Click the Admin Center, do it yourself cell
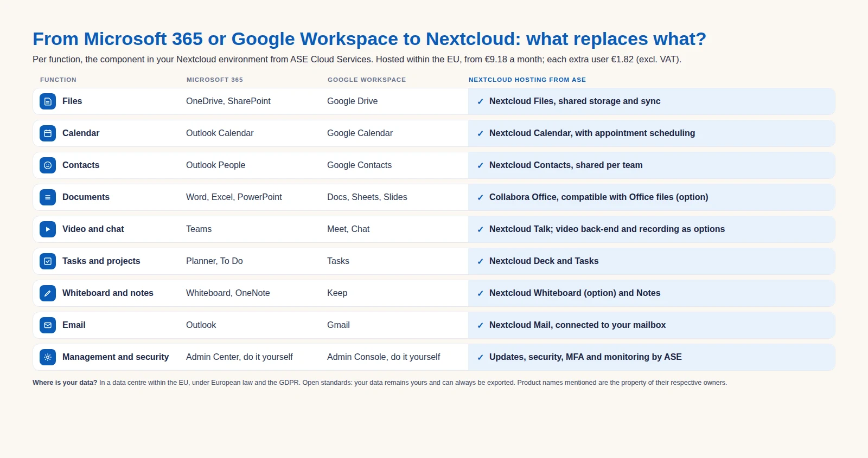This screenshot has height=458, width=868. pos(239,357)
